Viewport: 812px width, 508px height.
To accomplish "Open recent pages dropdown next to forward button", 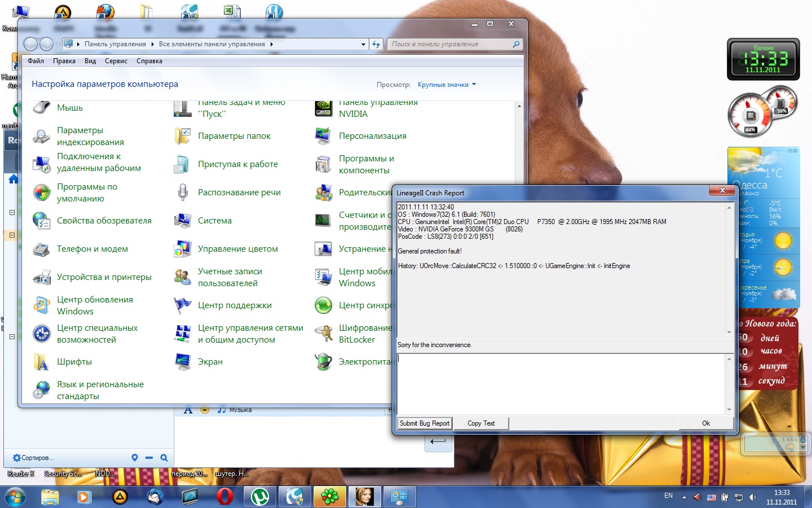I will 58,44.
